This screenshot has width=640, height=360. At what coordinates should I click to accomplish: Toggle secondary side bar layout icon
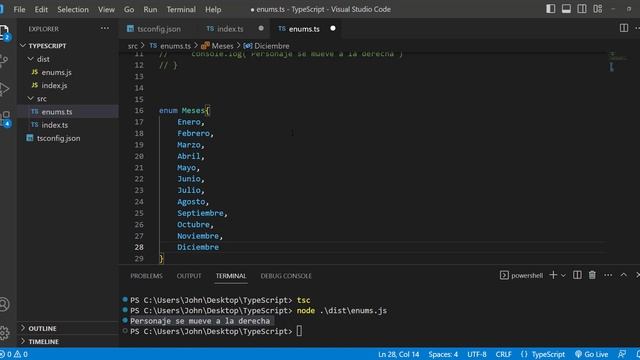click(x=582, y=9)
